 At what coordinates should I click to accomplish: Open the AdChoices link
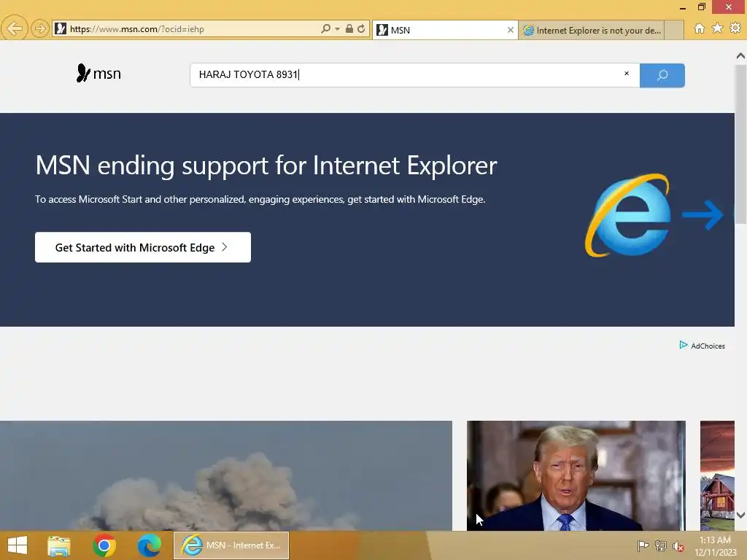[x=703, y=346]
